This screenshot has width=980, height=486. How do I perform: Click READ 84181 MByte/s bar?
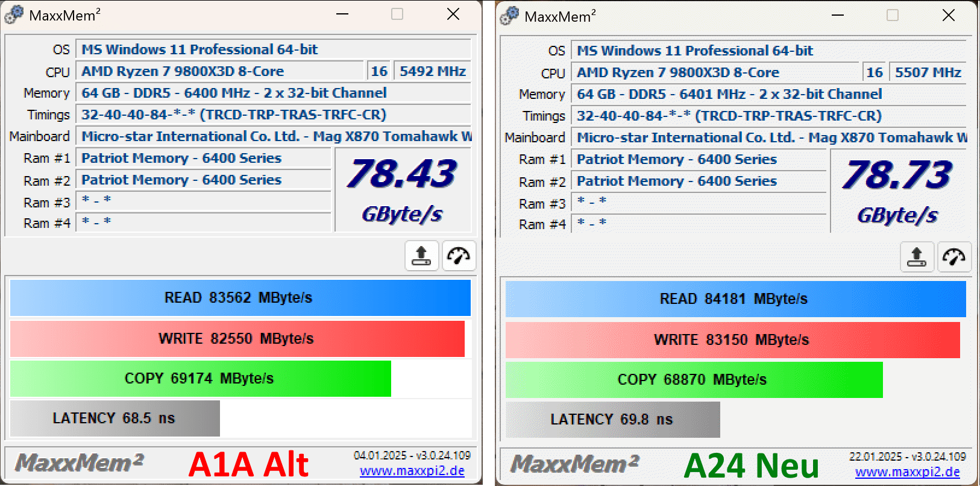point(736,299)
